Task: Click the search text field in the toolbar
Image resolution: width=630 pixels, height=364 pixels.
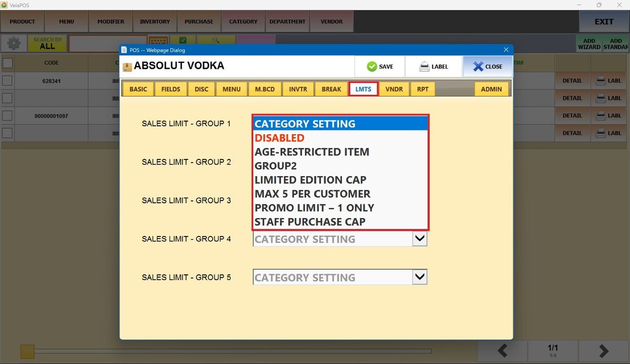Action: (108, 44)
